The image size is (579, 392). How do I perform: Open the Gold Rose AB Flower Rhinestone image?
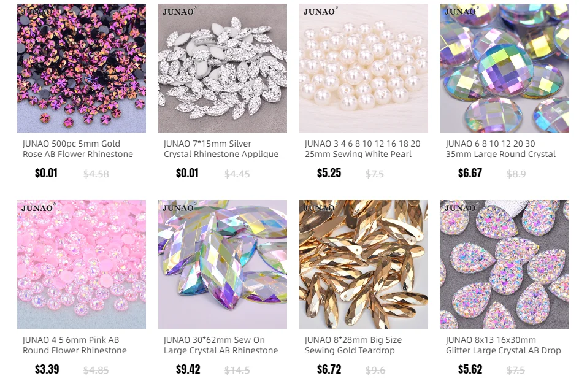(x=81, y=68)
